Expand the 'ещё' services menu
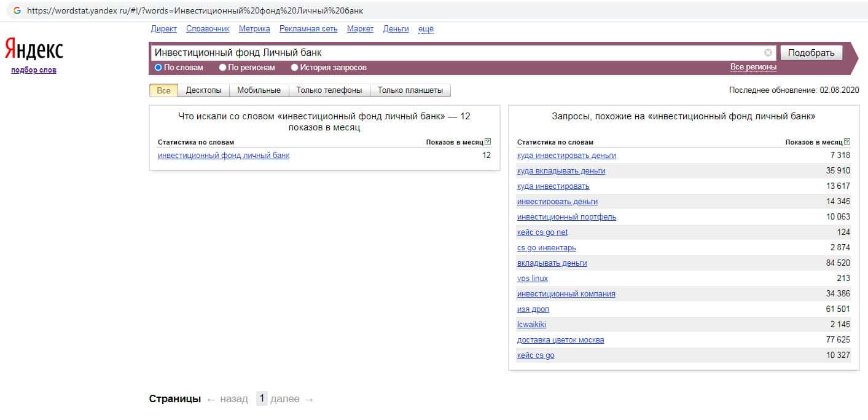The height and width of the screenshot is (420, 868). click(x=426, y=29)
